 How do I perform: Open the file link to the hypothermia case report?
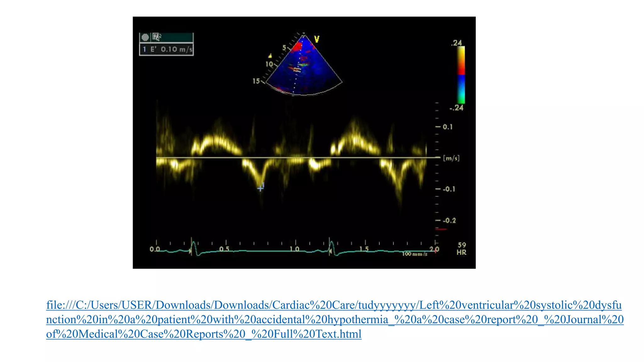pos(335,319)
